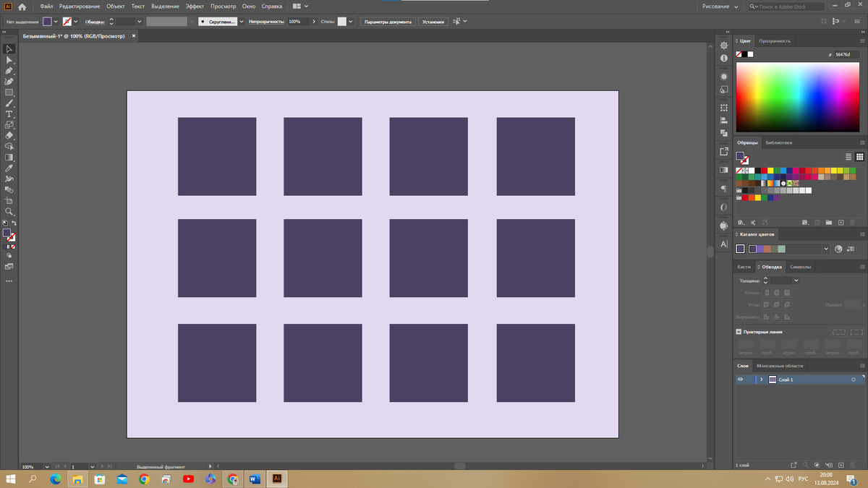Switch to the Прозрачность tab
This screenshot has width=868, height=488.
point(775,41)
